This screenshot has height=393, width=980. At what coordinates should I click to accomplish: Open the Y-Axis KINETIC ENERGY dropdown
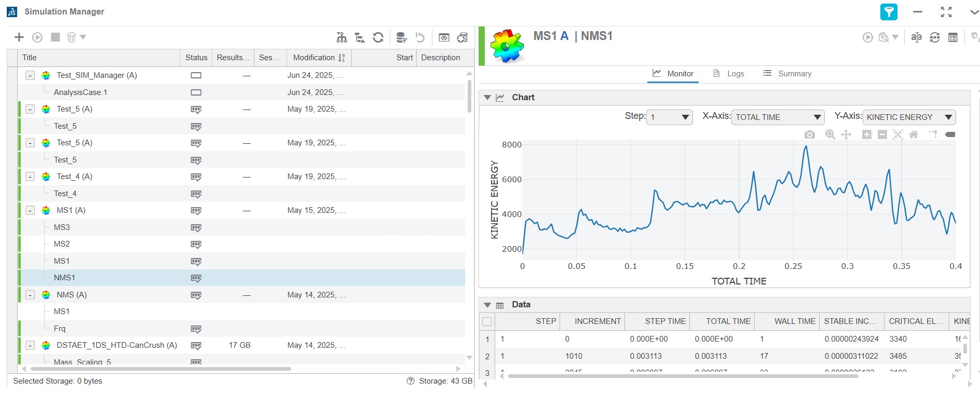909,117
